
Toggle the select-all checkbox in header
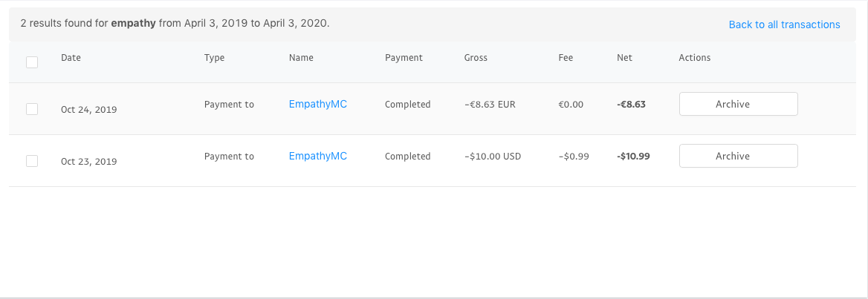click(x=32, y=62)
